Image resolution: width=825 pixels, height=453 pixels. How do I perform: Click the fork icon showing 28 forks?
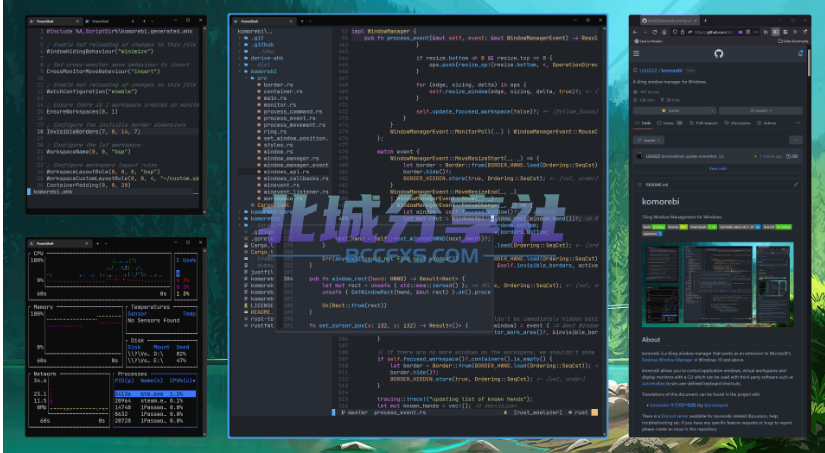(662, 100)
